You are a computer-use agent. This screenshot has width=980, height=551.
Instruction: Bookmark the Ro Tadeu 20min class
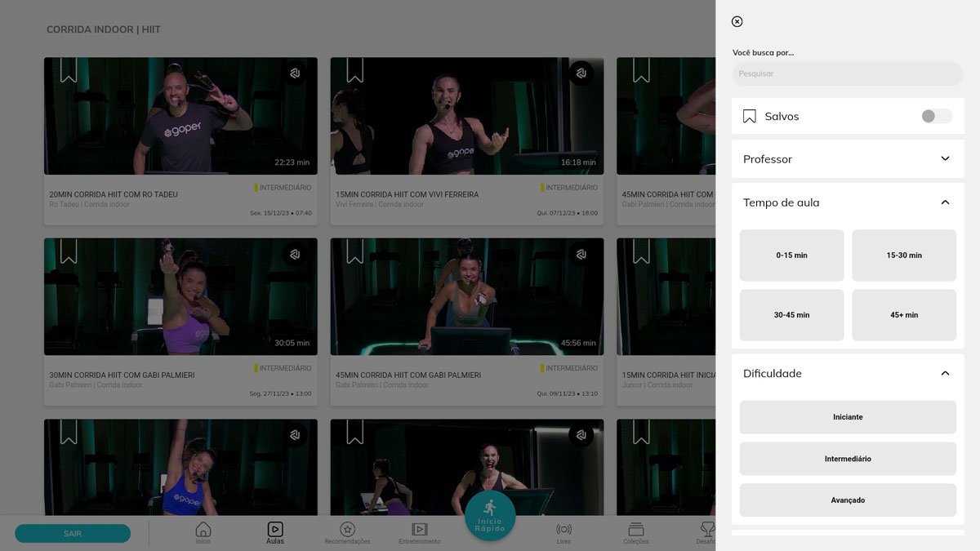coord(69,70)
